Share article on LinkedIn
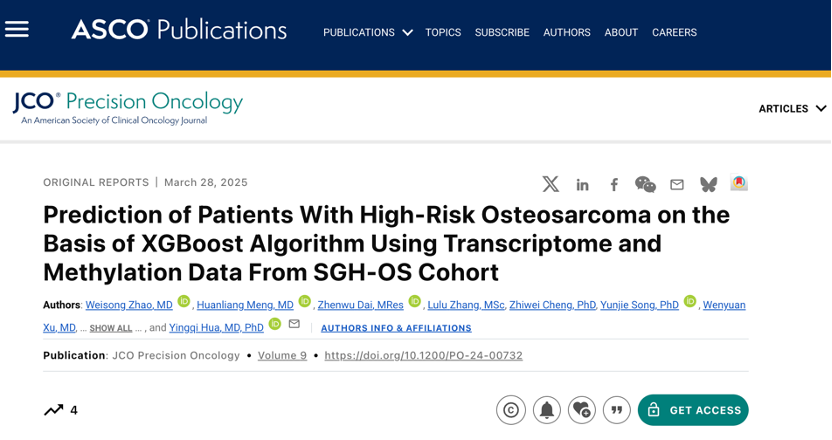The image size is (832, 440). (582, 185)
